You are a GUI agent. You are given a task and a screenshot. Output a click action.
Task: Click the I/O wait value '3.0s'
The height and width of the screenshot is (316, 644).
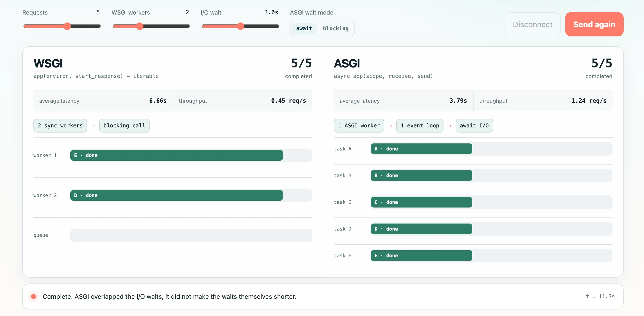point(271,12)
